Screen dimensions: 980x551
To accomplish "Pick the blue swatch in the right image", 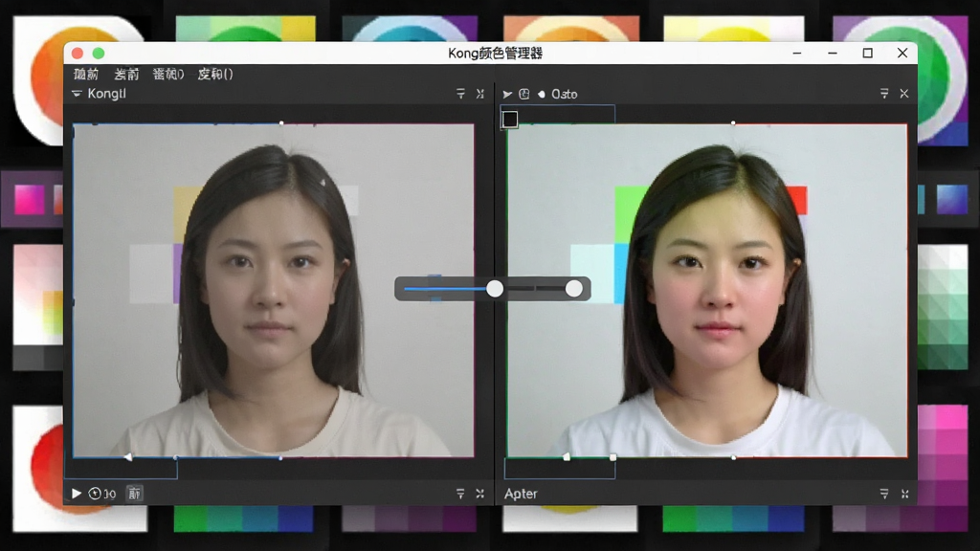I will pyautogui.click(x=621, y=273).
